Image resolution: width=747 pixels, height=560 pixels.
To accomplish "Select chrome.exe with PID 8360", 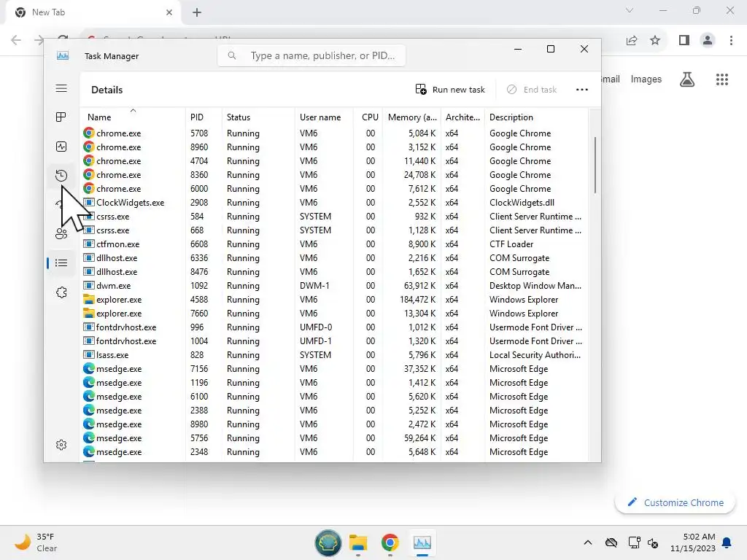I will [334, 175].
